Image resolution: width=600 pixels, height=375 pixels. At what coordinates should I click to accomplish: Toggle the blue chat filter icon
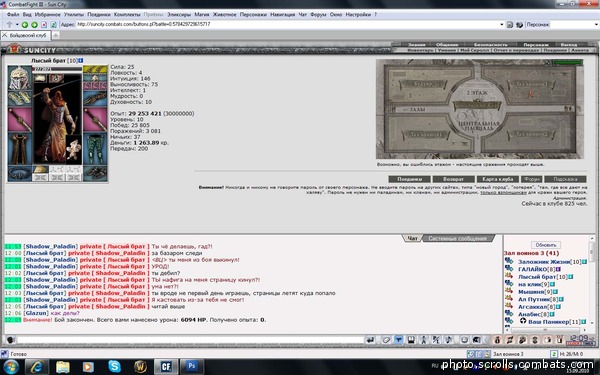[x=398, y=340]
